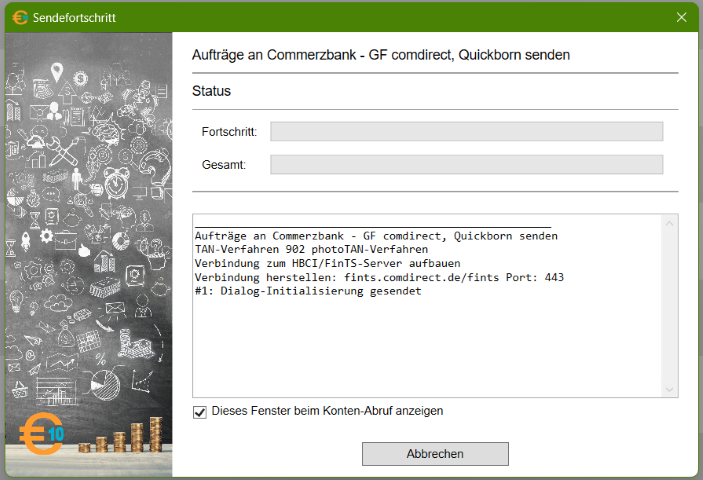This screenshot has width=703, height=480.
Task: Click log line '#1: Dialog-Initialisierung gesendet'
Action: tap(308, 291)
